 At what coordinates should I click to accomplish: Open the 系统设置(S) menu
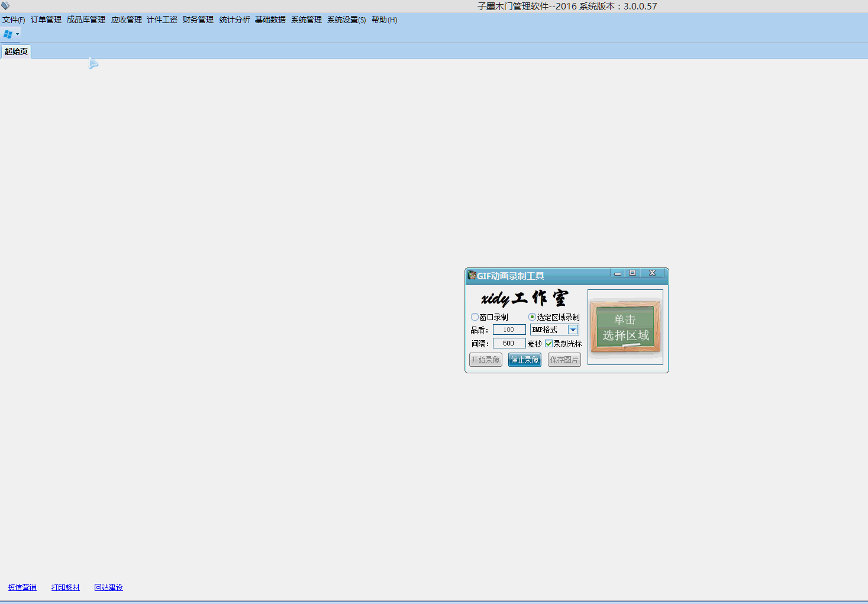tap(346, 20)
